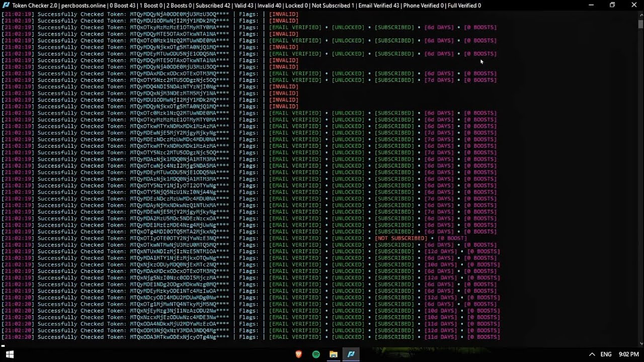Click [INVALID] flag of token MTQyMDQ4NDI5
Image resolution: width=644 pixels, height=362 pixels.
(x=284, y=86)
